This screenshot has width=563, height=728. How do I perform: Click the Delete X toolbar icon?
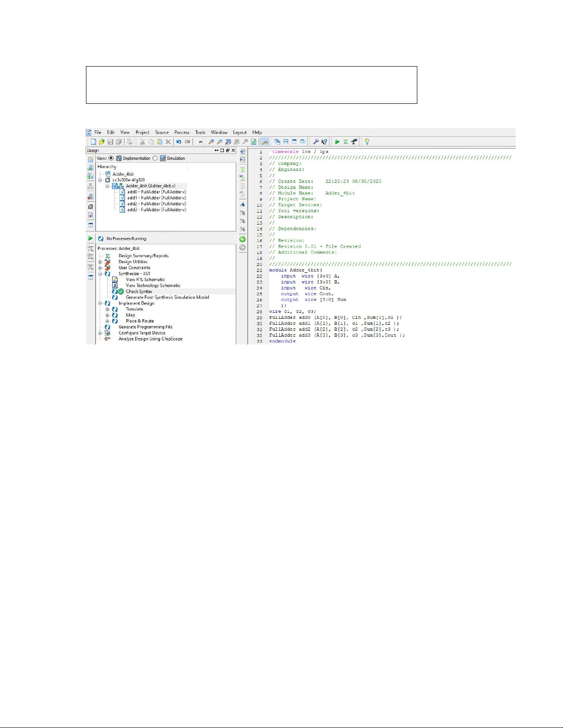pyautogui.click(x=168, y=142)
